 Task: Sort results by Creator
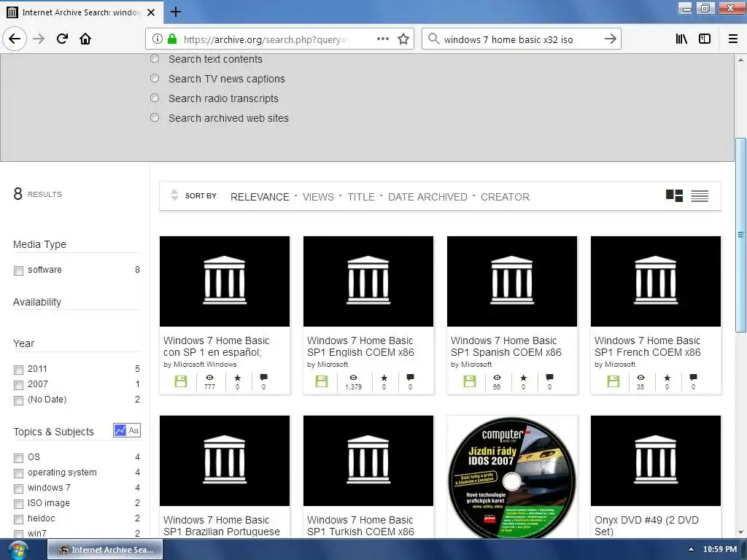pos(505,197)
